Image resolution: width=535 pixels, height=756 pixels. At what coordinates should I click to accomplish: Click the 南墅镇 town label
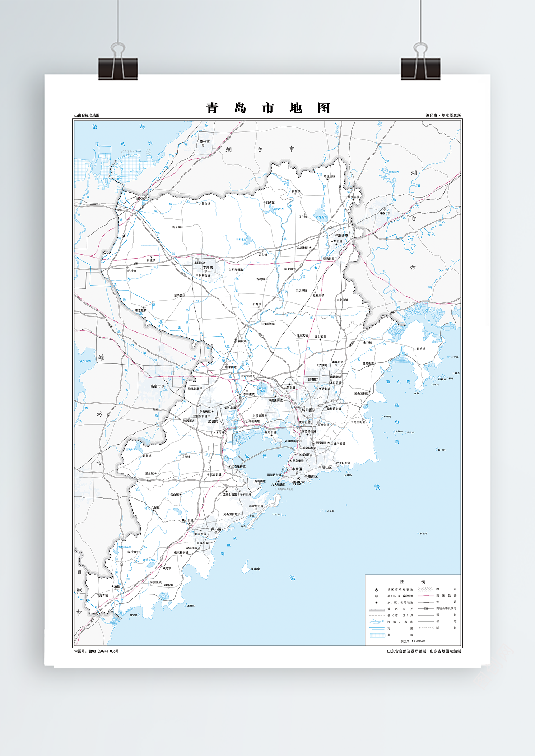click(296, 191)
